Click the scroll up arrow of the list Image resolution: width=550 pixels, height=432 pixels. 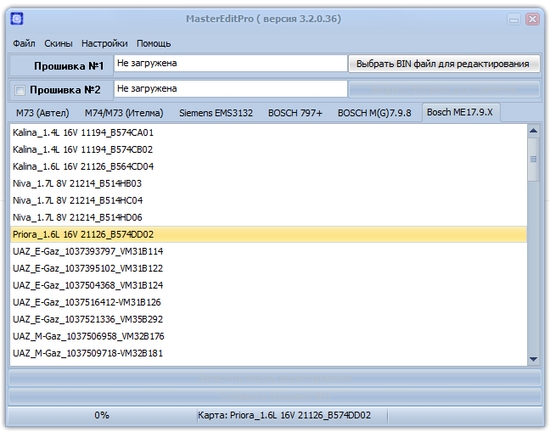pos(534,131)
